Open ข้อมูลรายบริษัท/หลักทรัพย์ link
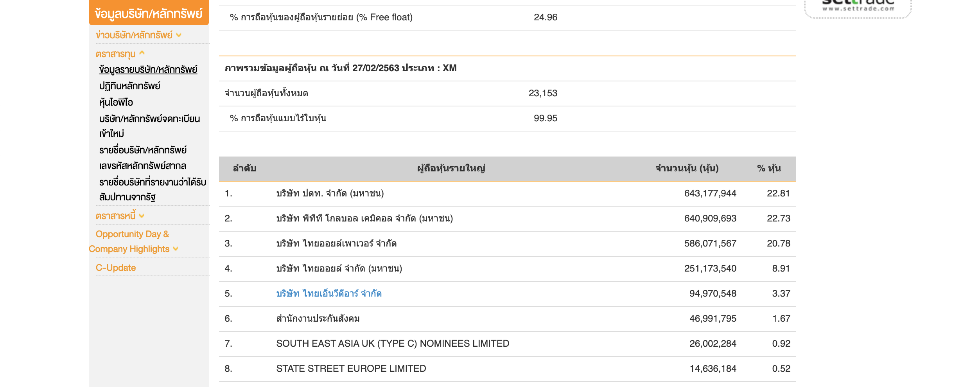This screenshot has height=387, width=980. [x=148, y=70]
